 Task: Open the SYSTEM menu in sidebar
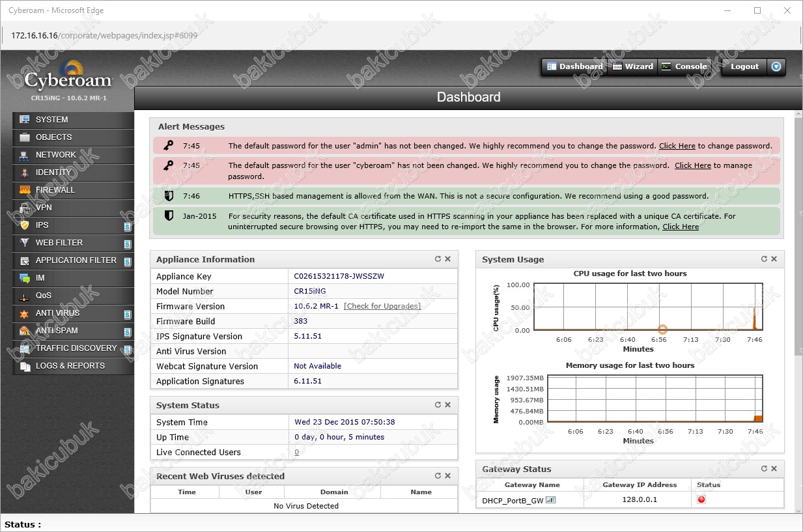[x=73, y=120]
